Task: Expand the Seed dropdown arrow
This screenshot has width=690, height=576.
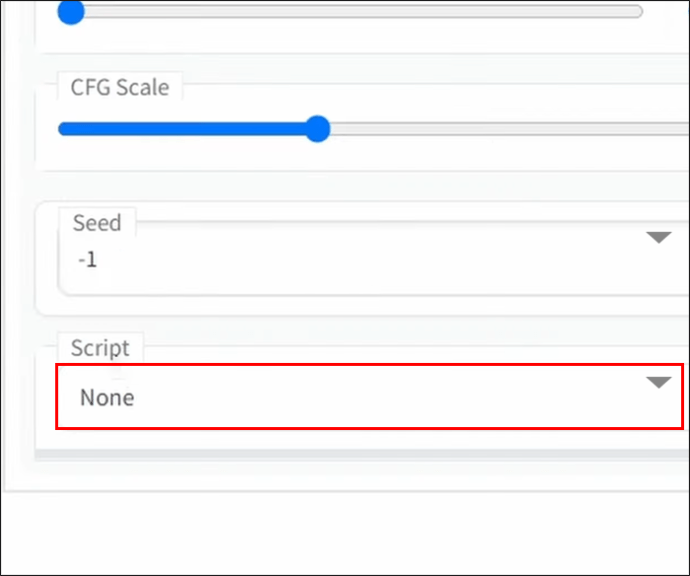Action: point(658,238)
